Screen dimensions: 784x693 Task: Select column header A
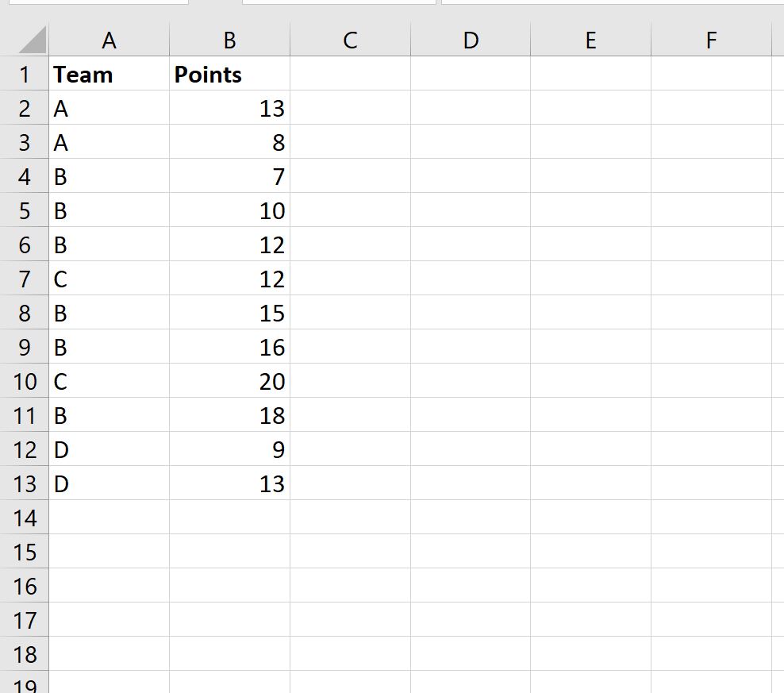(x=109, y=39)
